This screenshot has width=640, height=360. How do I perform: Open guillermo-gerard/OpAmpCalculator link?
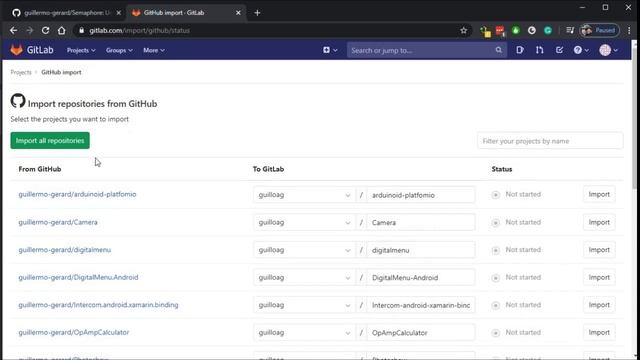coord(73,332)
